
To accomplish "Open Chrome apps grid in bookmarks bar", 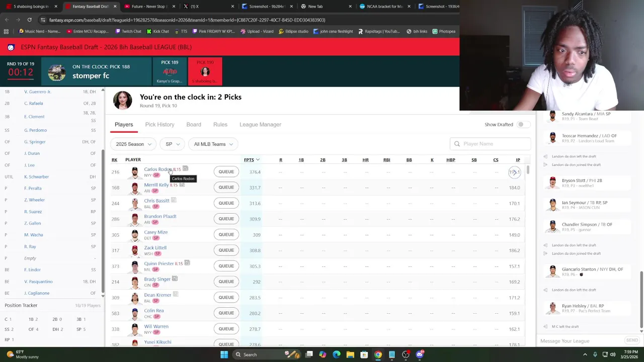I will tap(6, 31).
